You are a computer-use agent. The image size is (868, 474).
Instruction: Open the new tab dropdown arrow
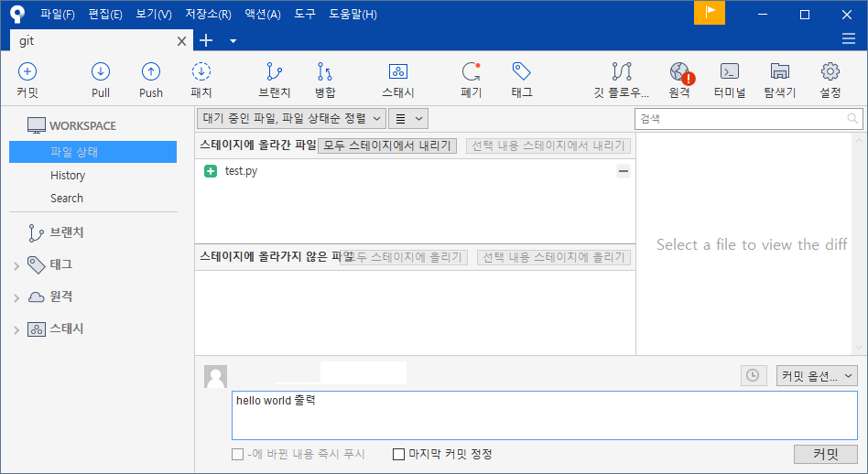[x=233, y=40]
